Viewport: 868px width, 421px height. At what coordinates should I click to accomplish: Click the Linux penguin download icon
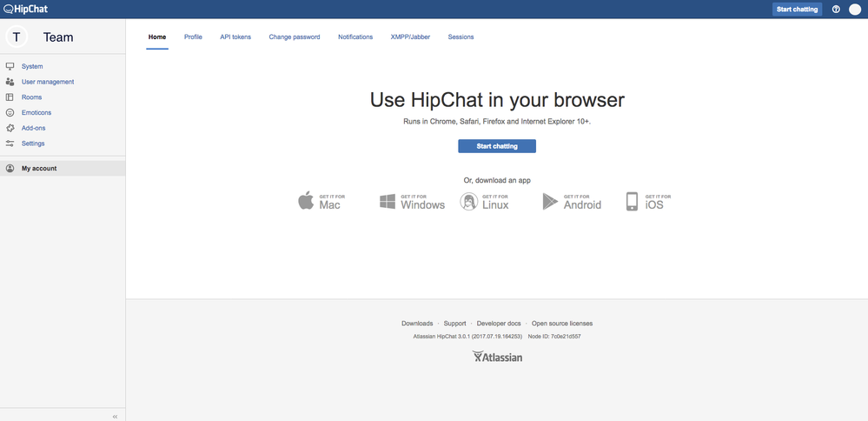click(x=469, y=201)
